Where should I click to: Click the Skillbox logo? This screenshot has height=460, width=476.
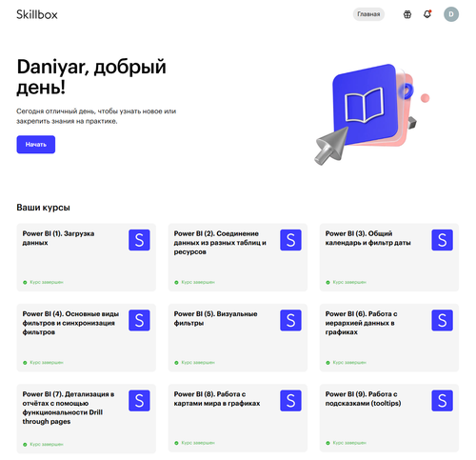[37, 14]
